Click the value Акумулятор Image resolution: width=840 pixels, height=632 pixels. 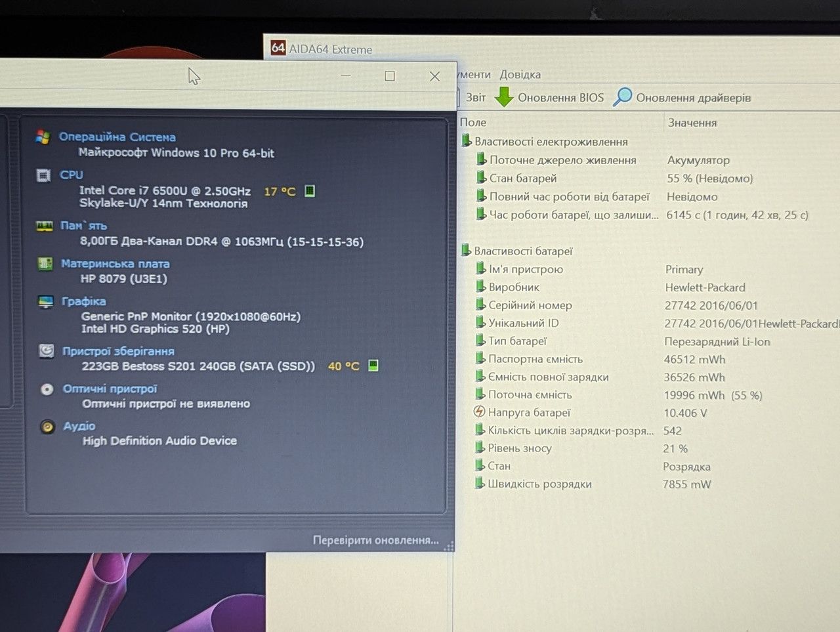[x=698, y=160]
